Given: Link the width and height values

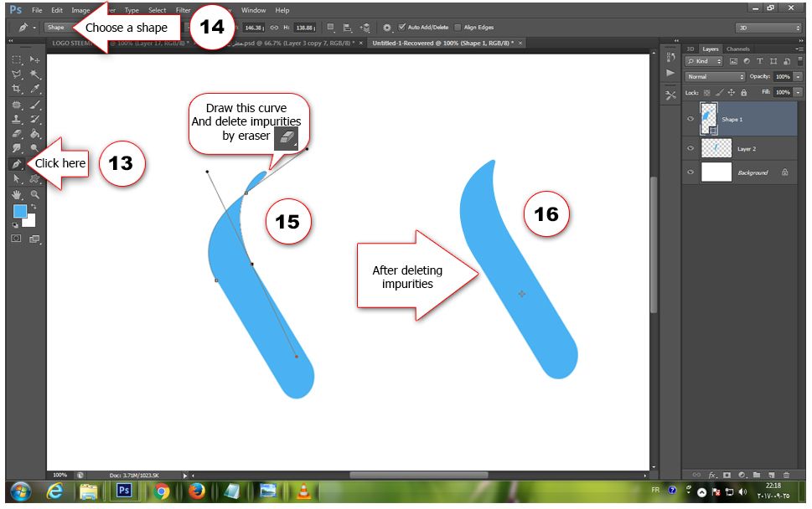Looking at the screenshot, I should pyautogui.click(x=274, y=28).
